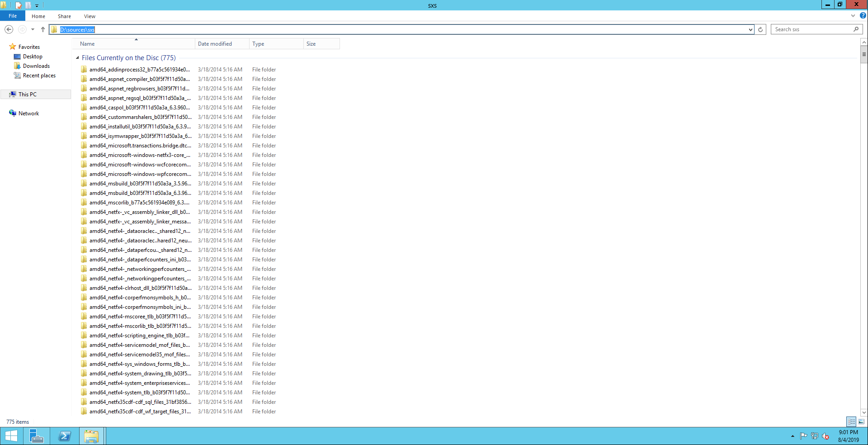Switch to the Details view layout
This screenshot has height=445, width=868.
[x=851, y=421]
